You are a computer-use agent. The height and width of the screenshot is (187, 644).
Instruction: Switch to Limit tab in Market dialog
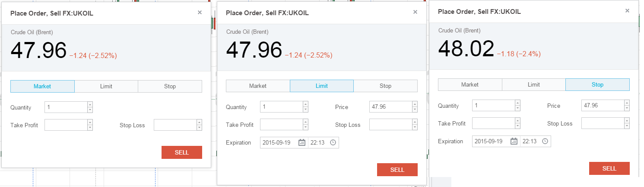pyautogui.click(x=106, y=86)
